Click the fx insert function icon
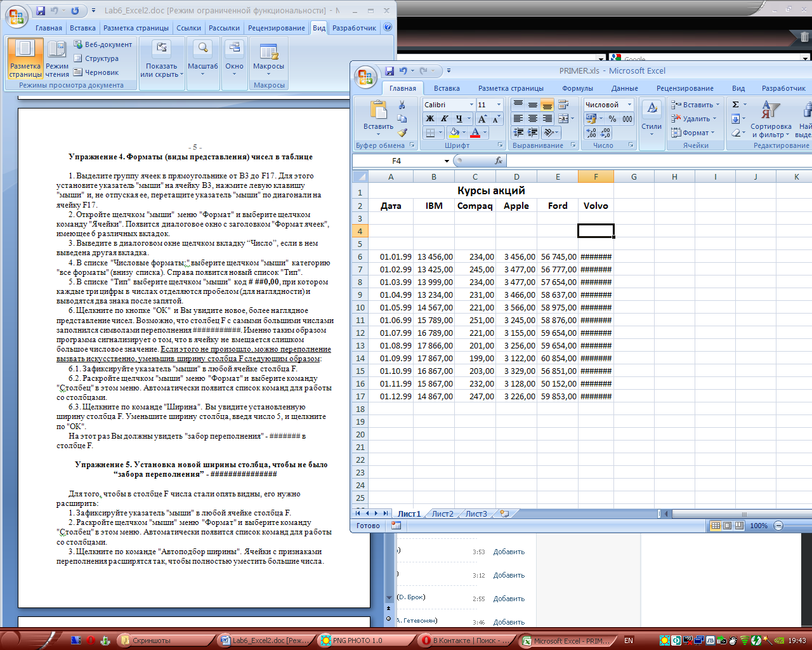The image size is (812, 650). click(x=499, y=161)
